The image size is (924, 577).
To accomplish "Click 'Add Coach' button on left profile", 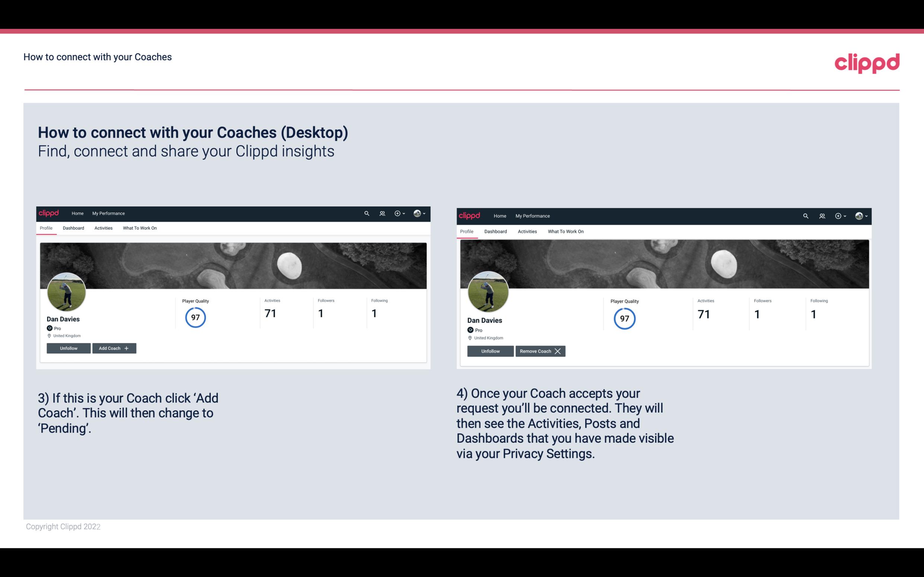I will [x=113, y=348].
